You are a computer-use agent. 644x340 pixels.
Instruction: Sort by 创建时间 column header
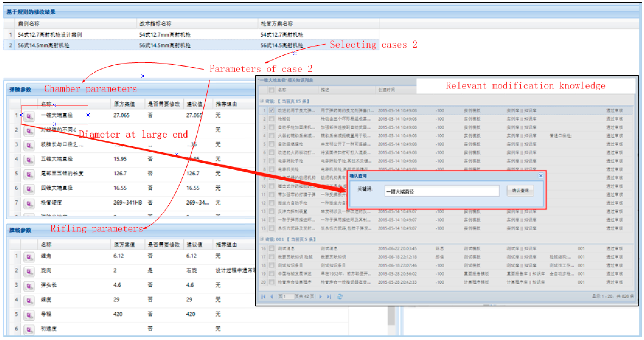click(387, 90)
